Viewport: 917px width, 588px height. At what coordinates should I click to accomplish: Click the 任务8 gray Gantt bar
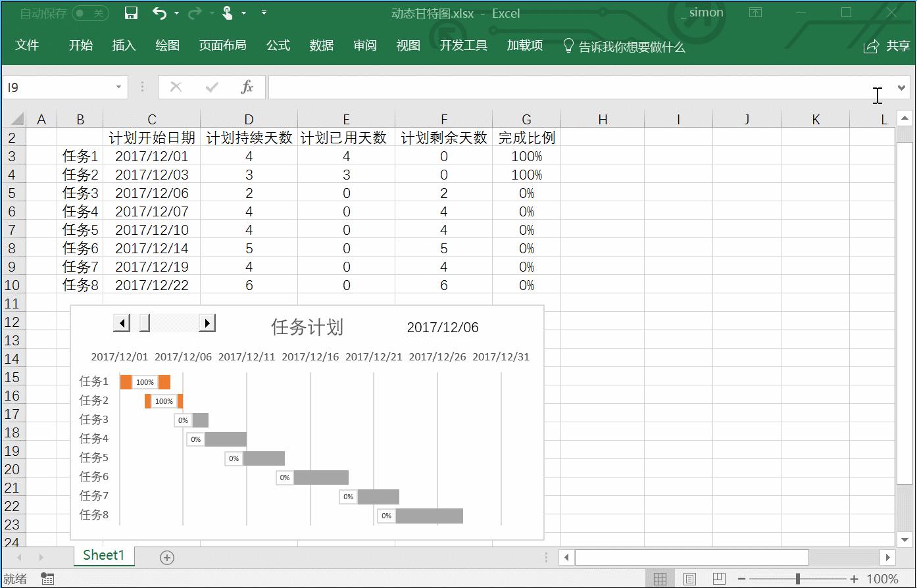point(429,516)
